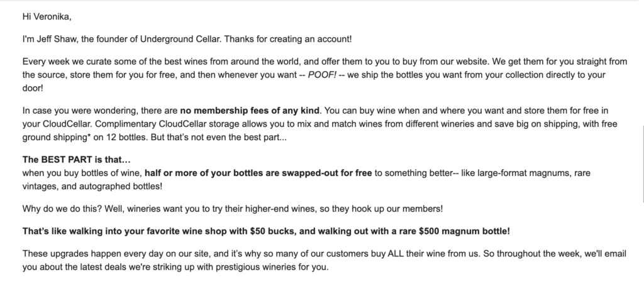
Task: Click the bold '$500 magnum bottle!' text
Action: 465,231
